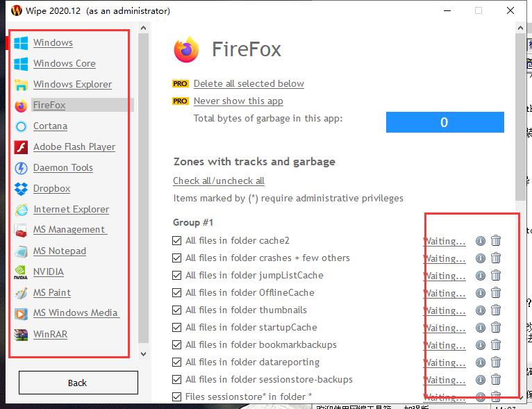Viewport: 532px width, 409px height.
Task: Click the WinRAR icon in the app list
Action: click(x=21, y=335)
